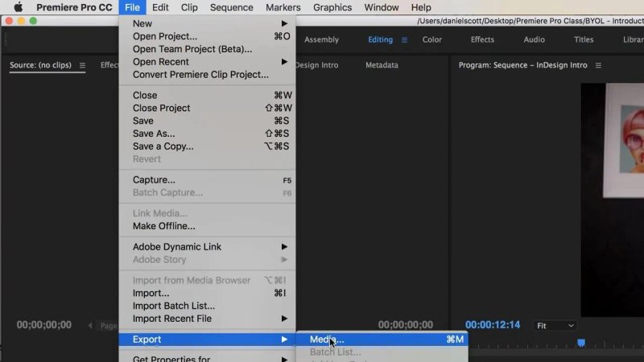Choose Media... in the Export submenu

coord(382,339)
